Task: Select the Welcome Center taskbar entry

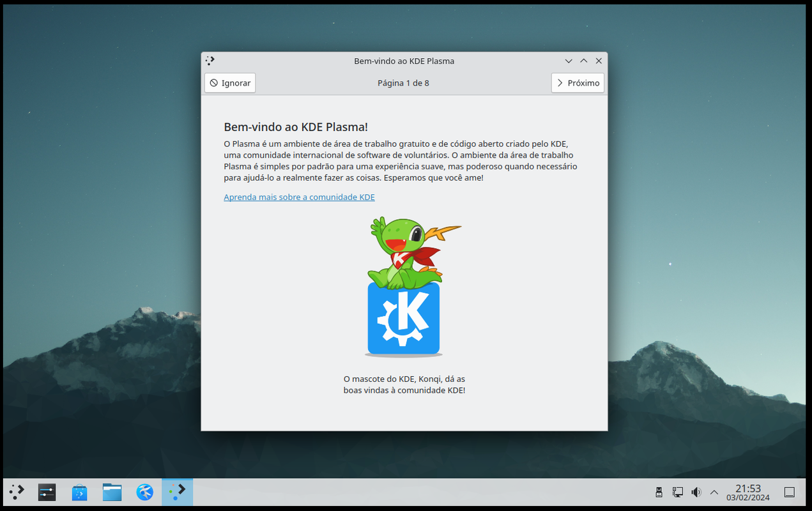Action: click(x=177, y=492)
